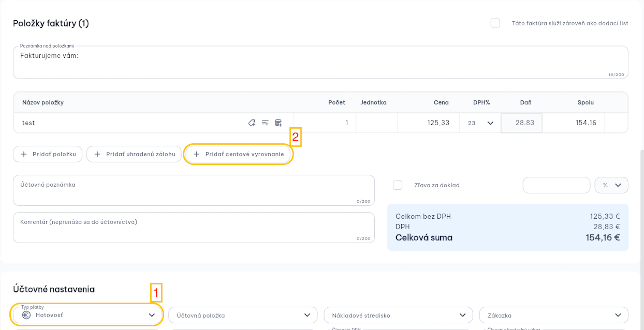Click the add tag icon in test row
644x330 pixels.
(x=252, y=123)
